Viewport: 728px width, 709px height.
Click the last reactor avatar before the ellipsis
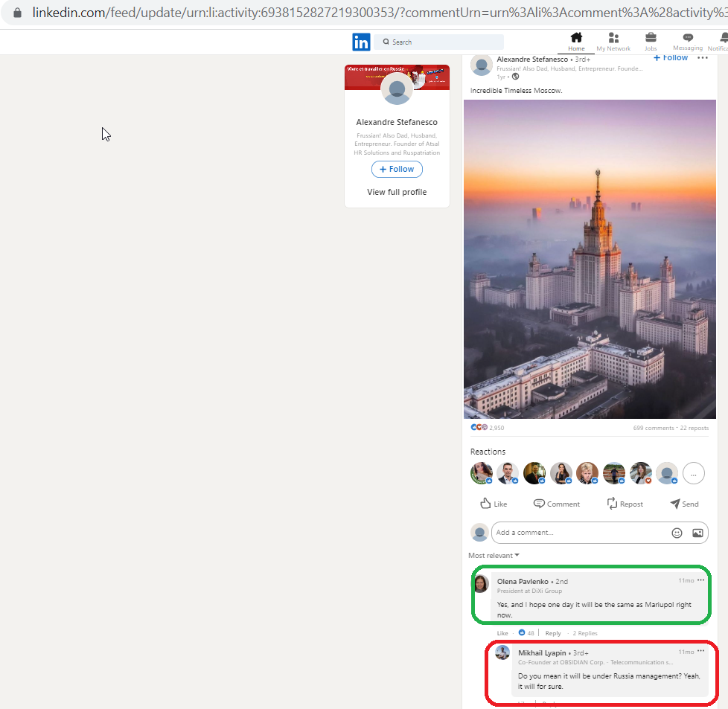point(667,473)
